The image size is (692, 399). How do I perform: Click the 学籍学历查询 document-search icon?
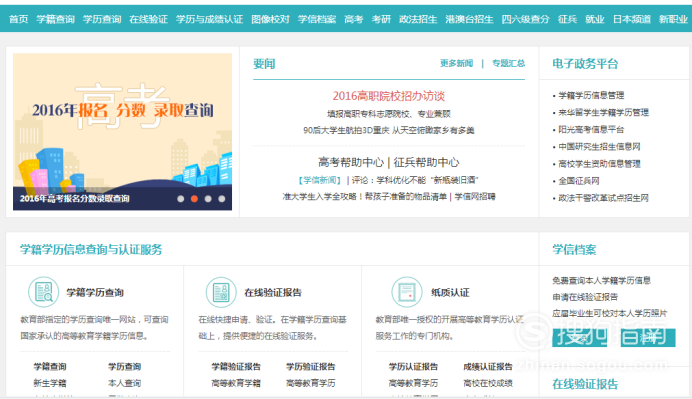[x=43, y=292]
